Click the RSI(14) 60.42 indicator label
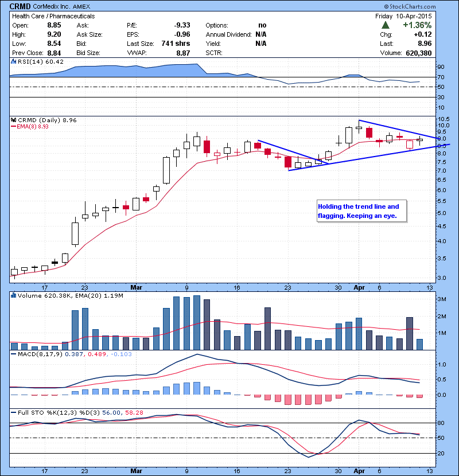The image size is (459, 476). (41, 61)
